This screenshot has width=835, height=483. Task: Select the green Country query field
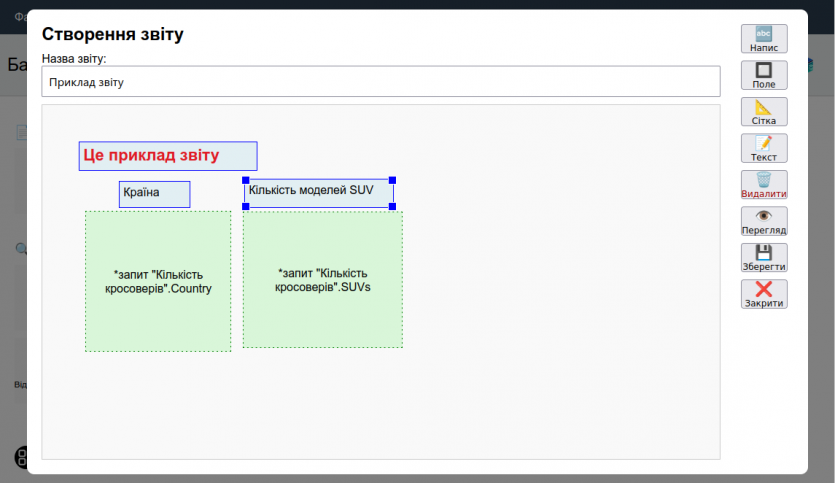(x=158, y=281)
